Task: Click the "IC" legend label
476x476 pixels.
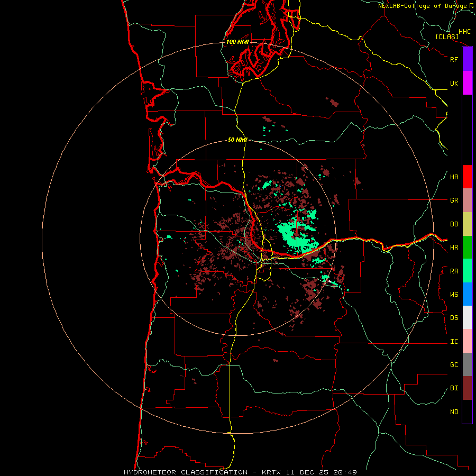Action: (x=454, y=342)
